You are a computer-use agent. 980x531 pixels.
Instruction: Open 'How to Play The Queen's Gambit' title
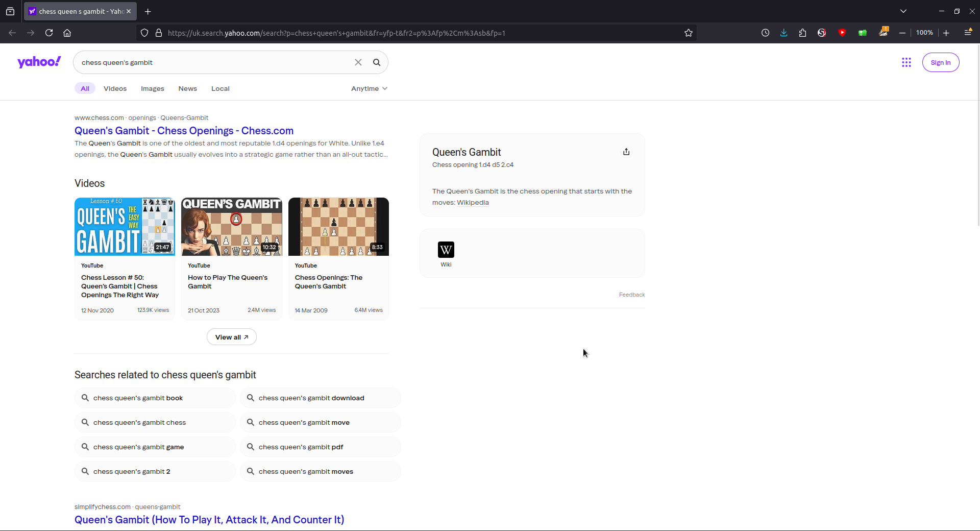click(x=228, y=282)
